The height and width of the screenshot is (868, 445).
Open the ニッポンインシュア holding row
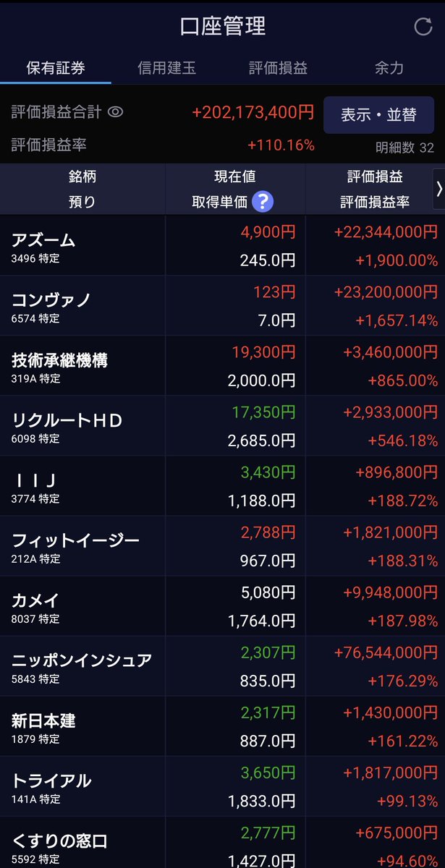[x=222, y=666]
